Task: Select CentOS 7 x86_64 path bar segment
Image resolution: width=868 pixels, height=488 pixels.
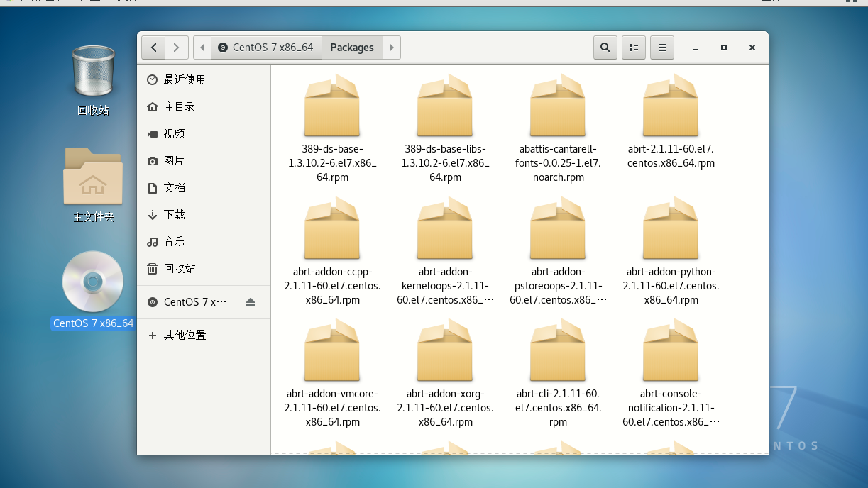Action: pyautogui.click(x=266, y=48)
